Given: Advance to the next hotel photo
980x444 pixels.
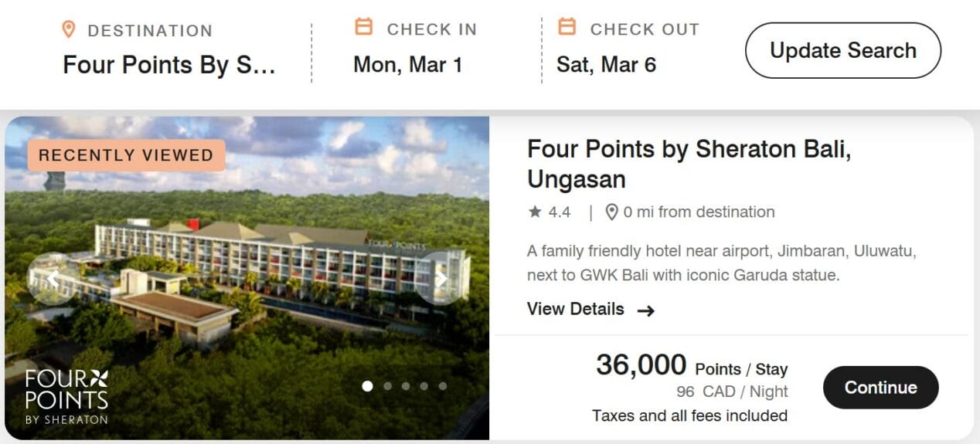Looking at the screenshot, I should (x=441, y=278).
